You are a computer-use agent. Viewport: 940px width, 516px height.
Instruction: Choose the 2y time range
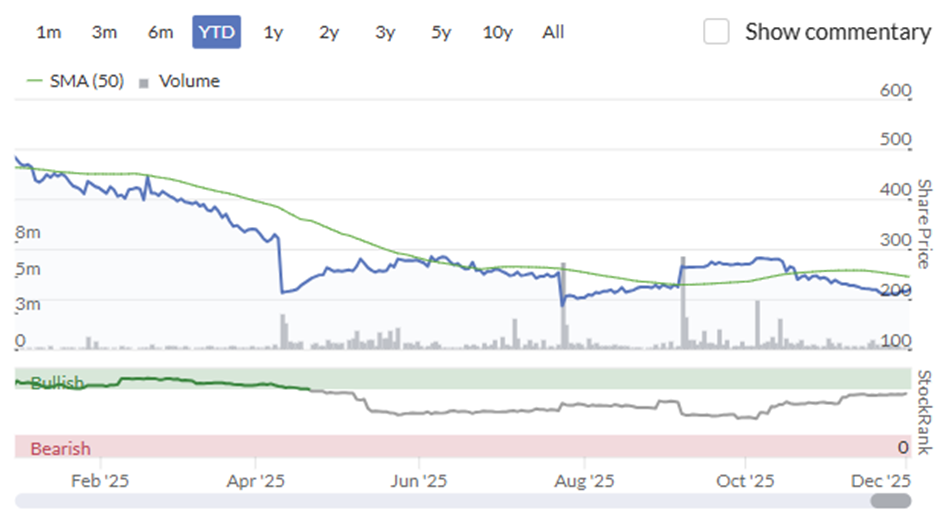(329, 32)
